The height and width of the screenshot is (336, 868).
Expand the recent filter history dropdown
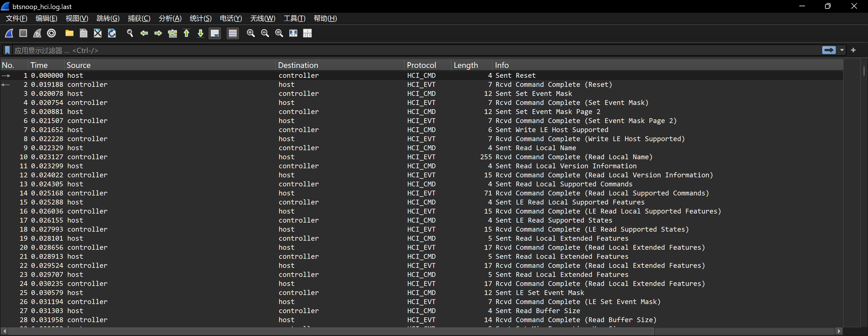point(842,50)
